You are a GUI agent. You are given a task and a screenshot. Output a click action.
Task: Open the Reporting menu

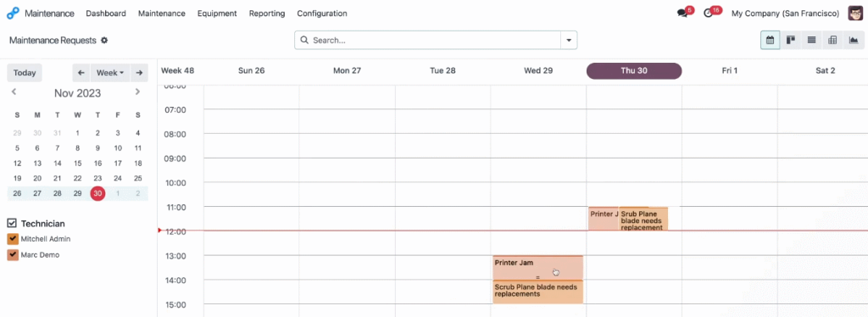(x=267, y=14)
